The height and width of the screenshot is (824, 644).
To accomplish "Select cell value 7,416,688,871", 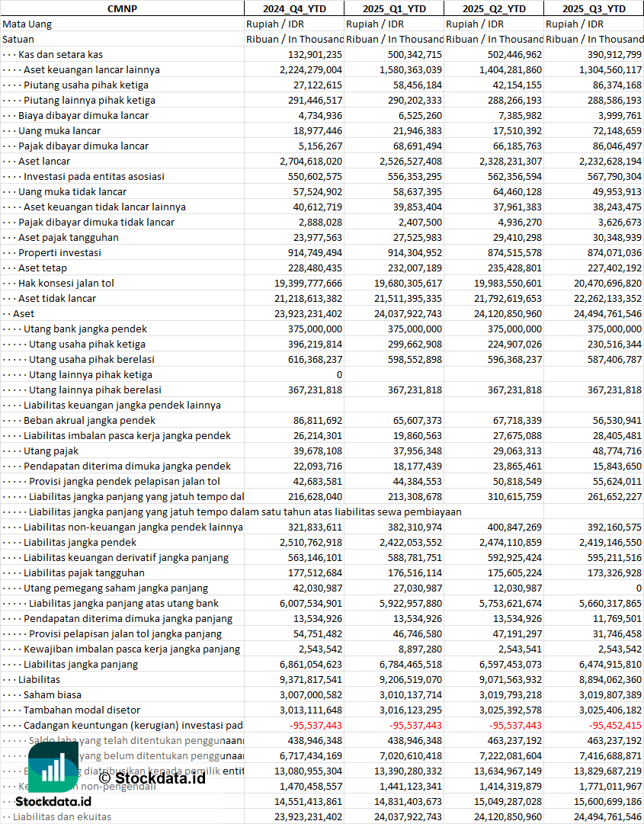I will (610, 755).
